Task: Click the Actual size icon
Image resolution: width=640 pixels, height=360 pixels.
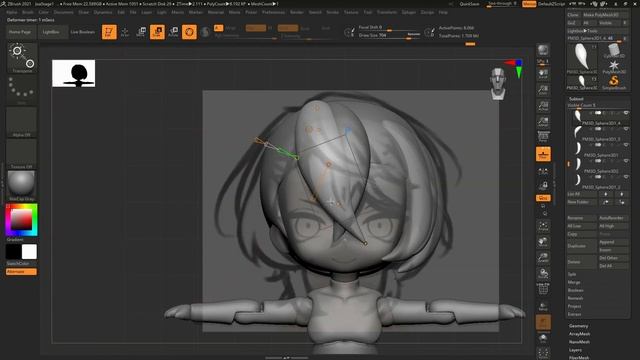Action: [543, 106]
